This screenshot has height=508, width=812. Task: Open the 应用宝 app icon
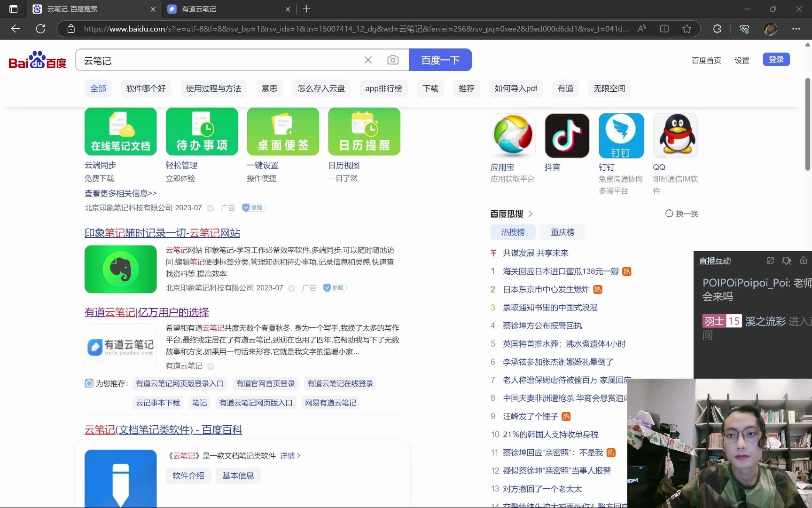tap(513, 135)
